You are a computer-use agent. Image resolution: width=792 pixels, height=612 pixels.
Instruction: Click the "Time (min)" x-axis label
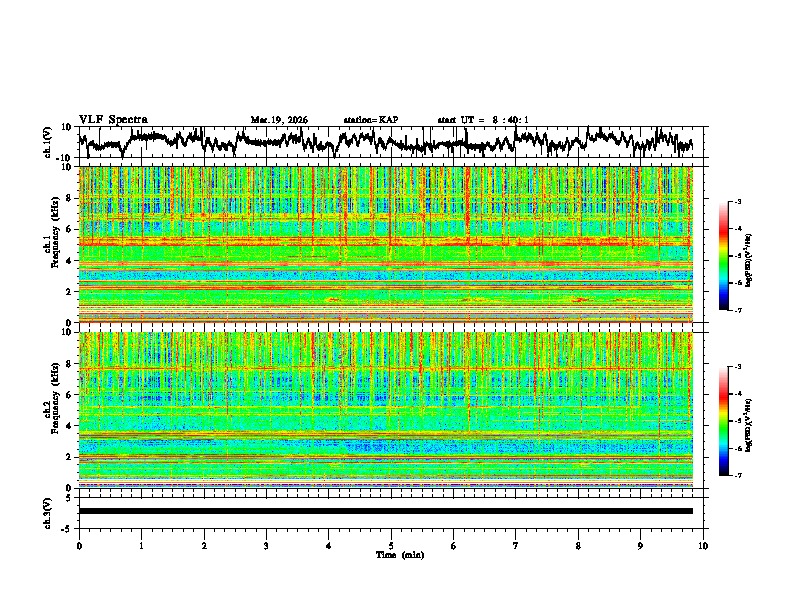click(400, 555)
